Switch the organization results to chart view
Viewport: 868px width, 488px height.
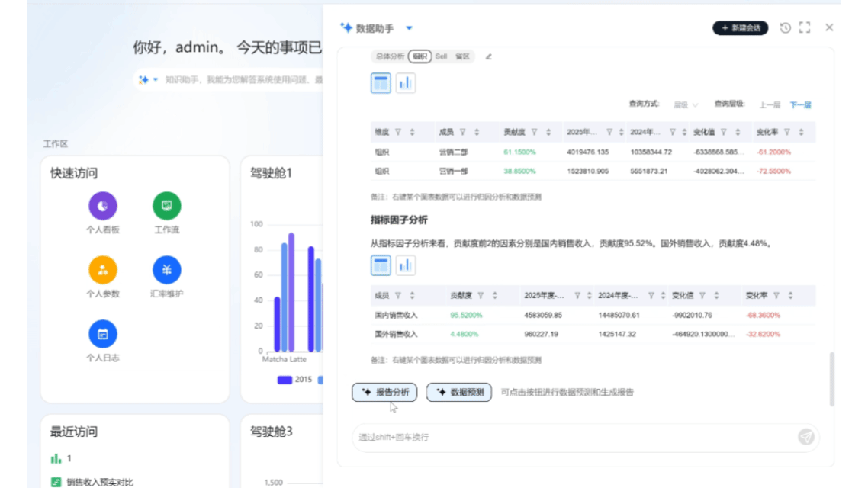click(x=406, y=83)
